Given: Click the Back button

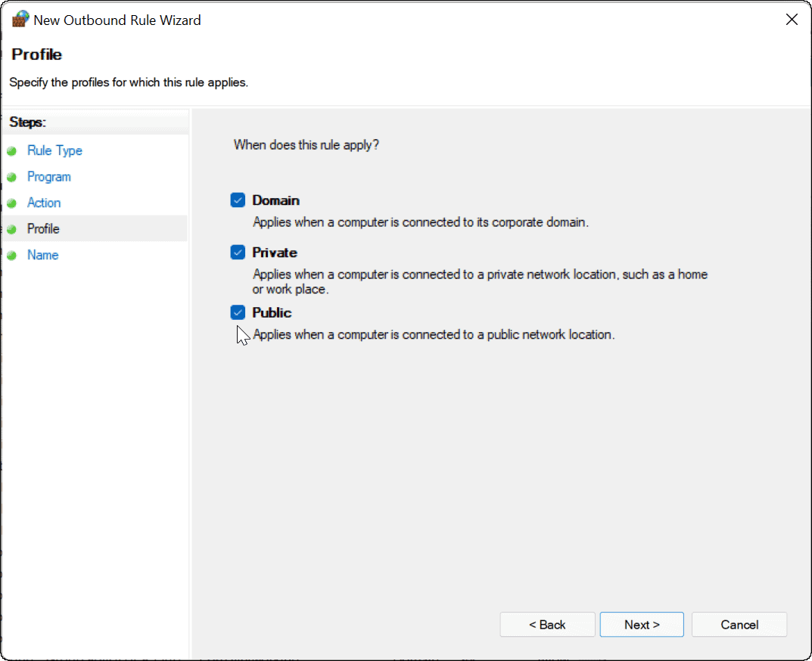Looking at the screenshot, I should [x=547, y=625].
